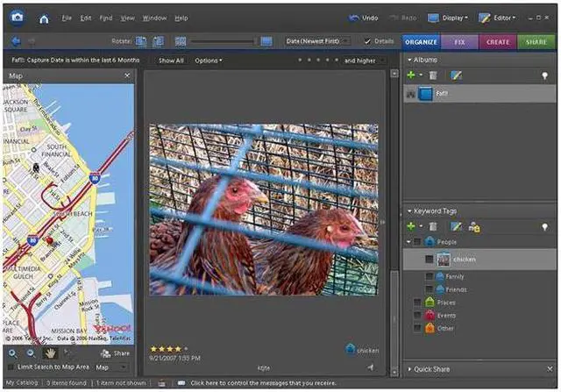This screenshot has height=392, width=561.
Task: Switch to the CREATE tab
Action: coord(497,42)
